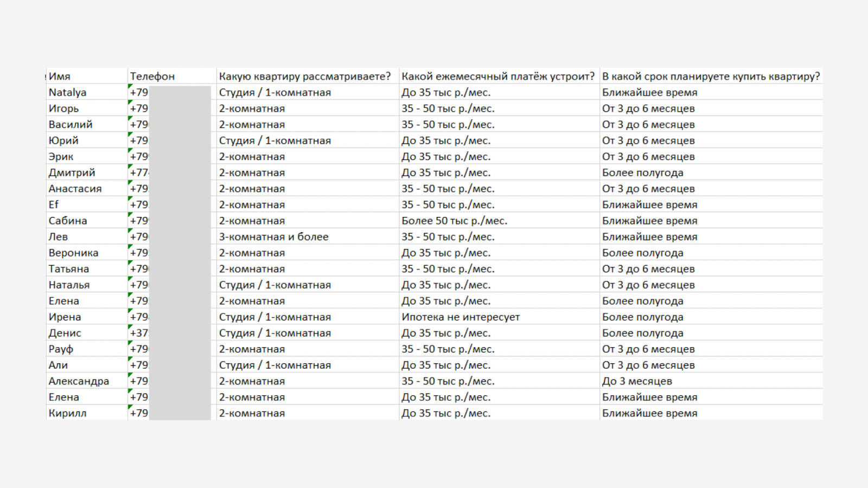Click the "В какой срок планируете купить квартиру?" header
The width and height of the screenshot is (868, 488).
(711, 76)
